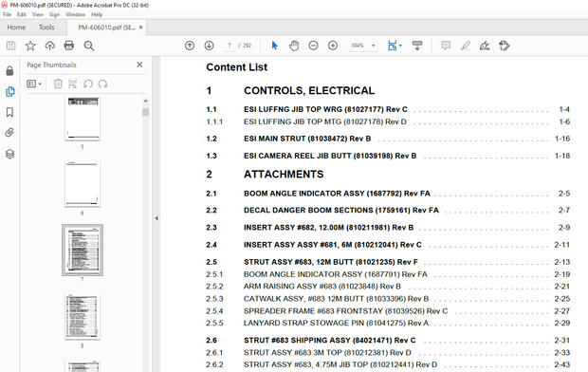This screenshot has height=372, width=588.
Task: Close the Page Thumbnails panel
Action: pos(139,65)
